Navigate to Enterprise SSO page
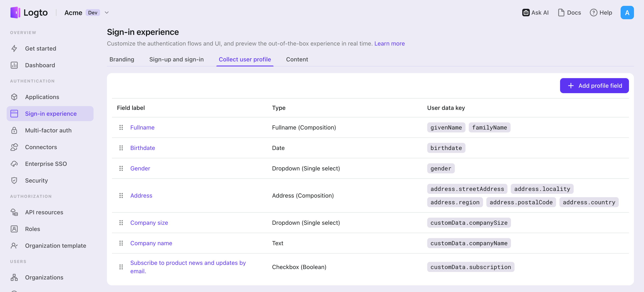The width and height of the screenshot is (644, 292). pyautogui.click(x=46, y=164)
